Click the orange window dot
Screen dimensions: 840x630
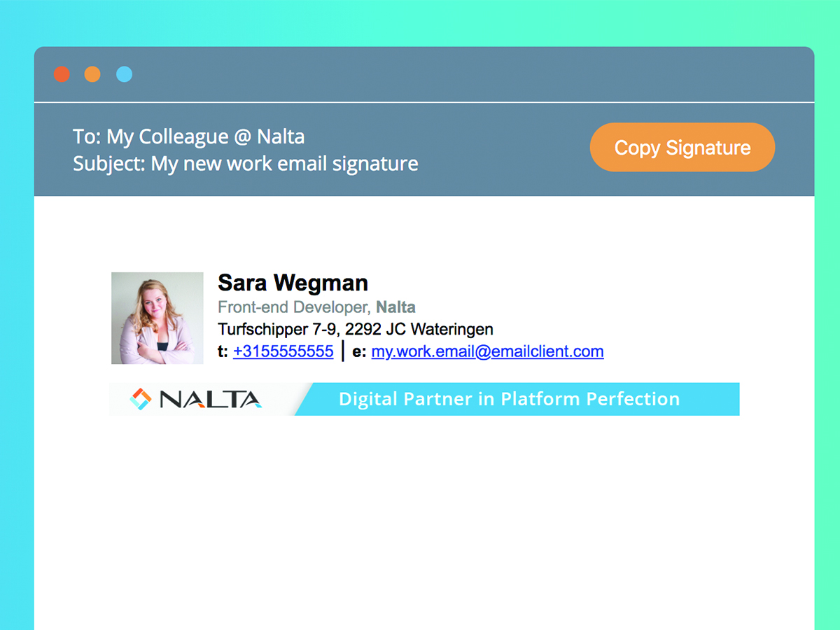92,74
